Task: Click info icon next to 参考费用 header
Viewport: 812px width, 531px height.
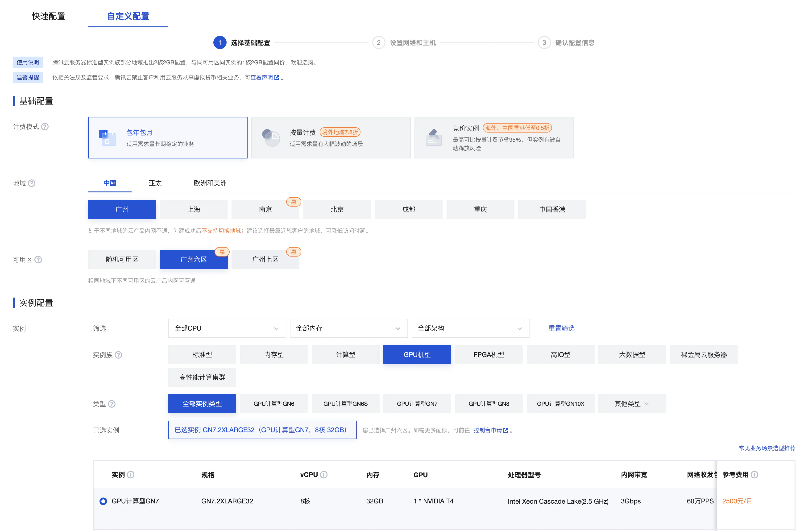Action: click(755, 475)
